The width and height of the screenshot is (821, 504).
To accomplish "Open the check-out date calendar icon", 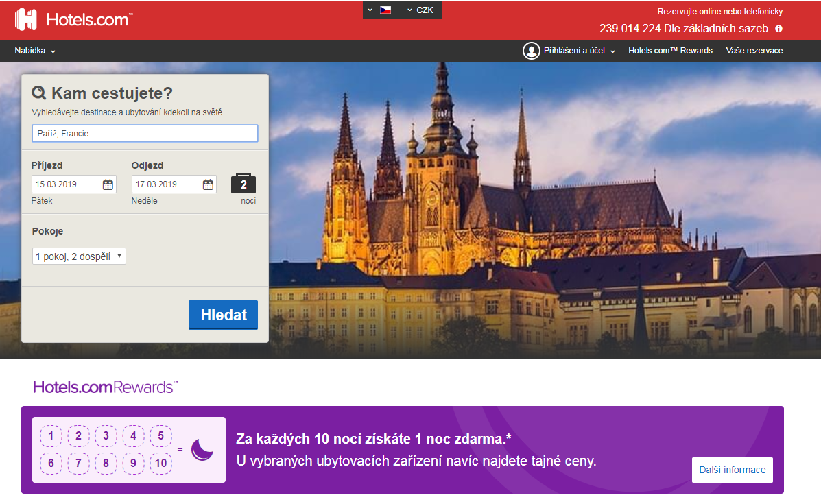I will (208, 184).
